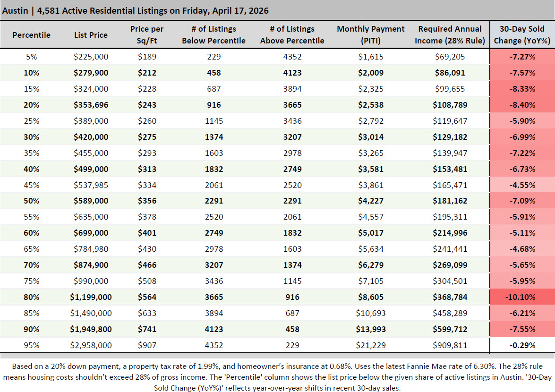Select the $2,958,000 list price cell
This screenshot has height=392, width=555.
(91, 345)
